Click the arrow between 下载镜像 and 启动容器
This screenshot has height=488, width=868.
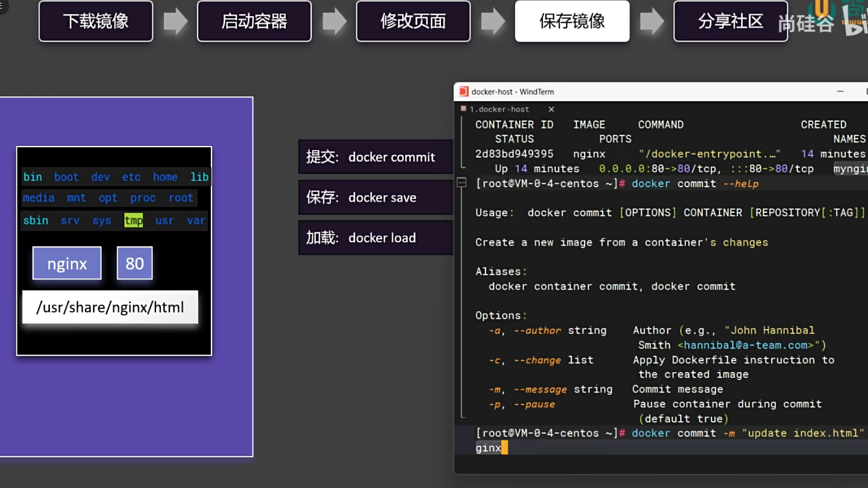pyautogui.click(x=176, y=21)
